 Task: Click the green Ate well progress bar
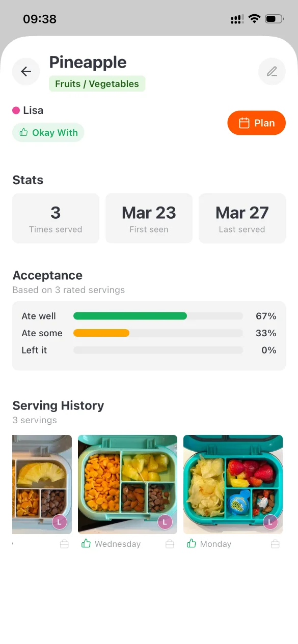coord(130,315)
